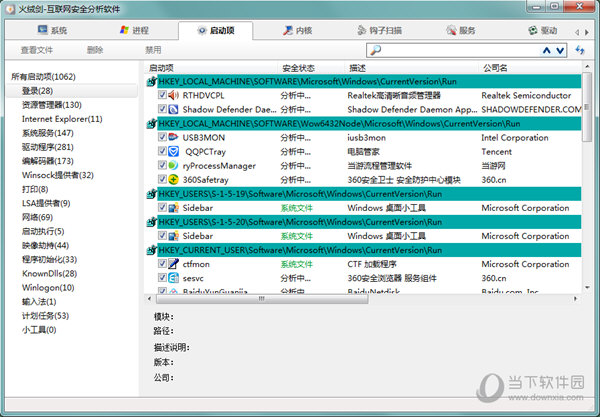Viewport: 600px width, 417px height.
Task: Select 打印(8) category
Action: point(35,189)
